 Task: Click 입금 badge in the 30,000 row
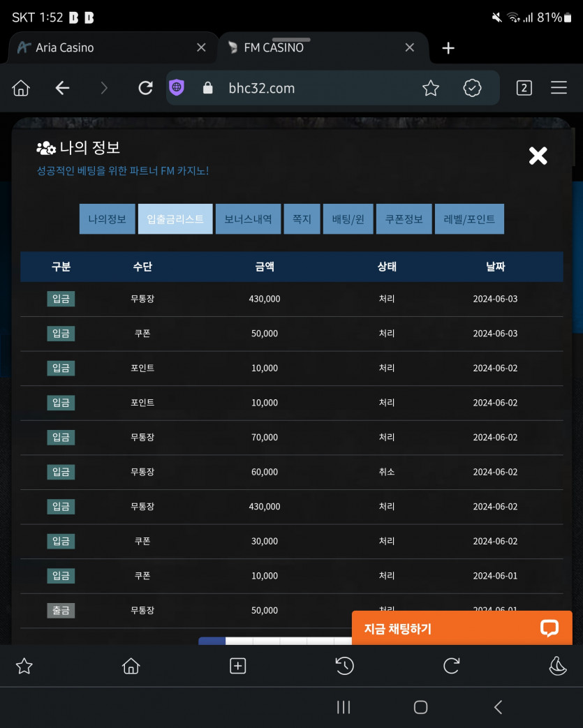(x=61, y=541)
